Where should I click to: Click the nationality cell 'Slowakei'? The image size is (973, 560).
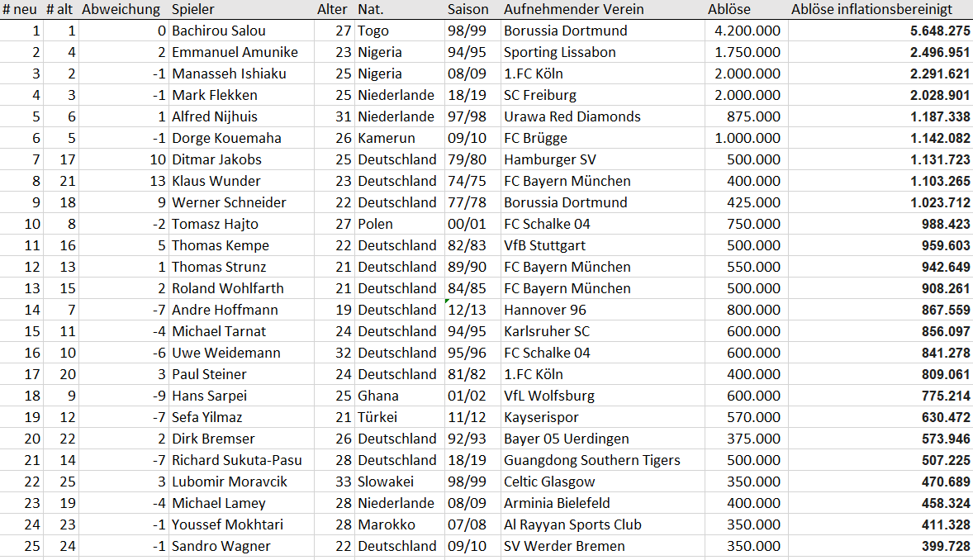401,482
